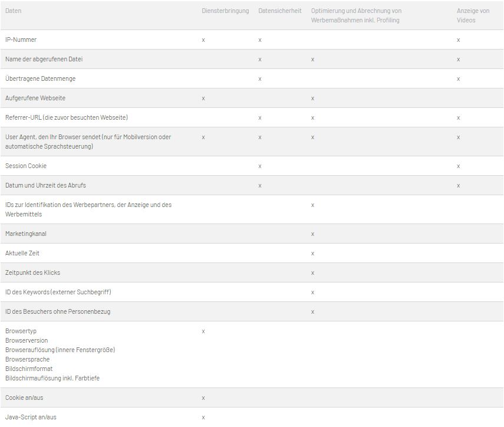Viewport: 504px width, 427px height.
Task: Click the ID des Keywords row text
Action: tap(58, 292)
